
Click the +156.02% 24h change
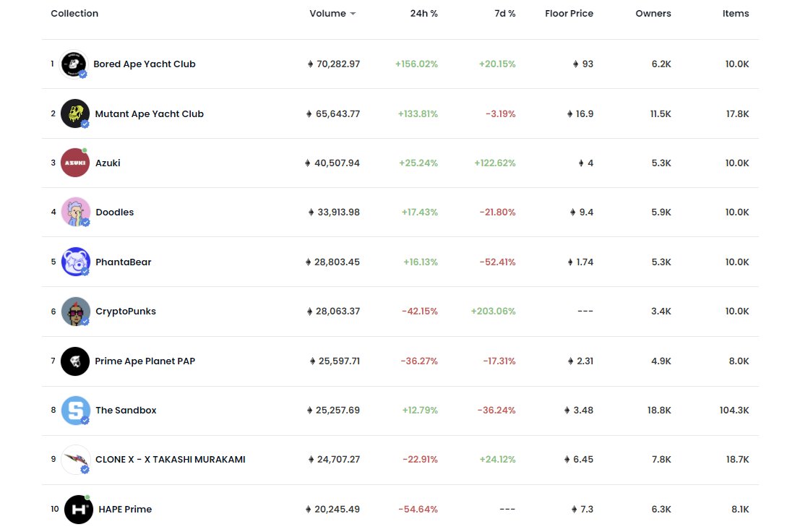tap(416, 64)
